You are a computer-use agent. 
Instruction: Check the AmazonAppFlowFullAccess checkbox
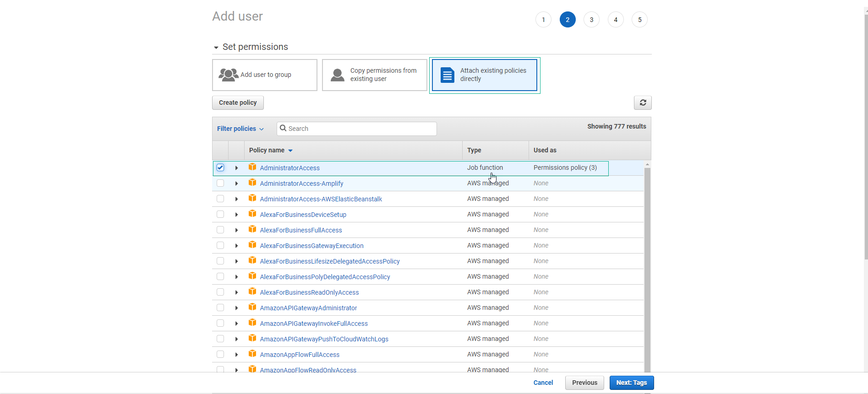220,354
